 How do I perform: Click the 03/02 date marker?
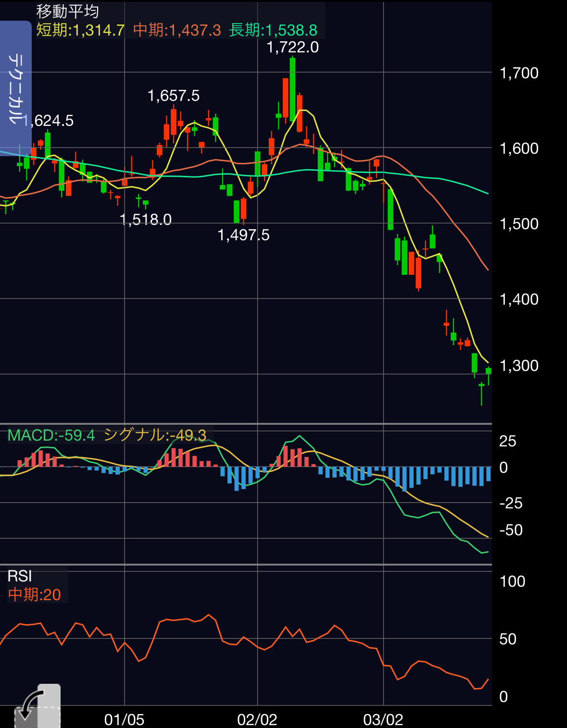pos(383,719)
